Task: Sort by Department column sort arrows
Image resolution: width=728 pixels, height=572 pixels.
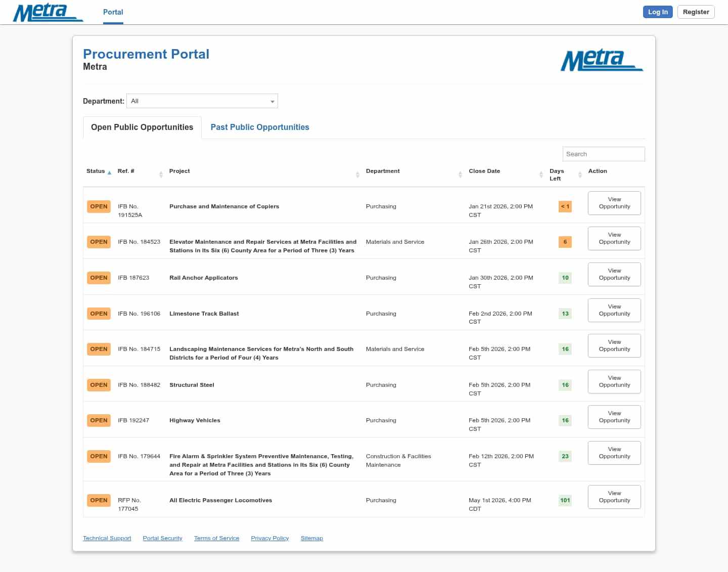Action: tap(460, 174)
